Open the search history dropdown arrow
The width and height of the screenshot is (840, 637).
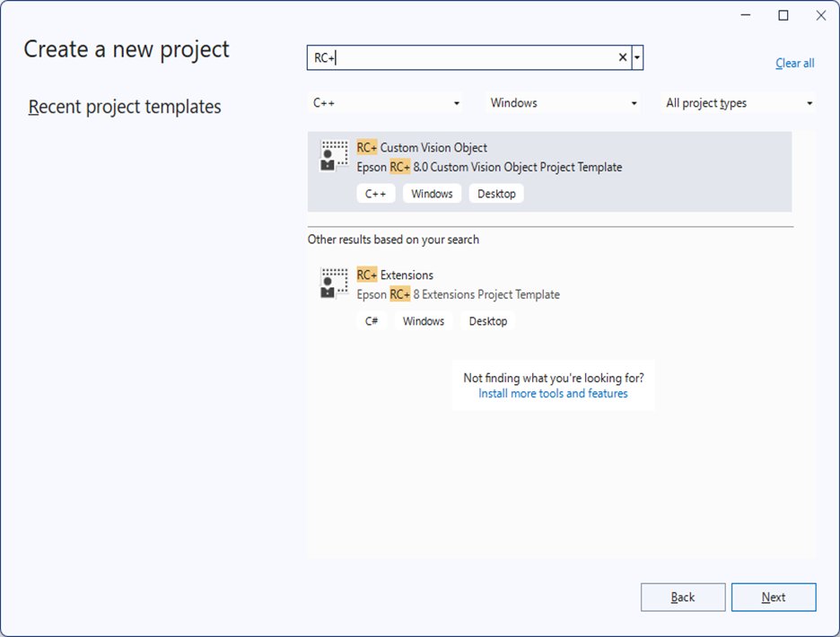637,57
